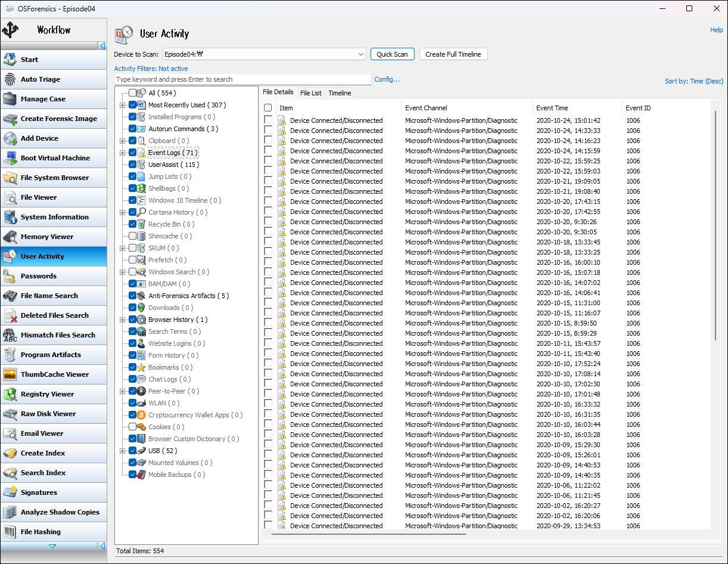The height and width of the screenshot is (564, 728).
Task: Collapse the Workflow sidebar arrow
Action: (x=102, y=46)
